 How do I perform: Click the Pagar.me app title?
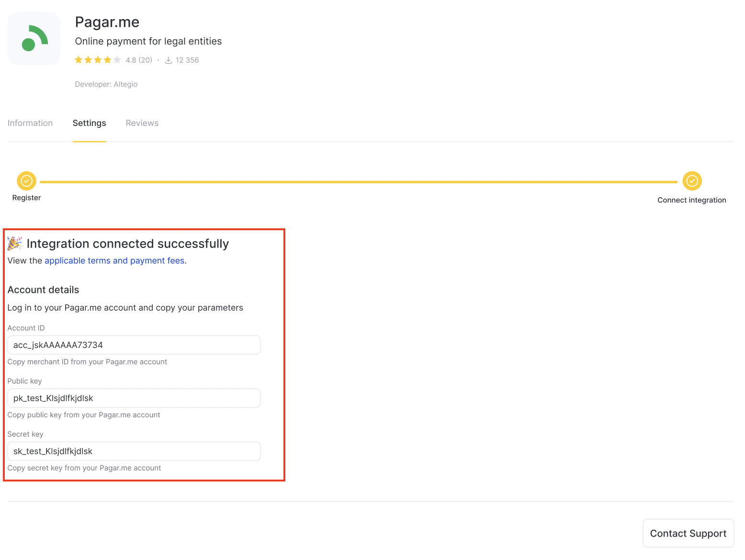pyautogui.click(x=107, y=22)
